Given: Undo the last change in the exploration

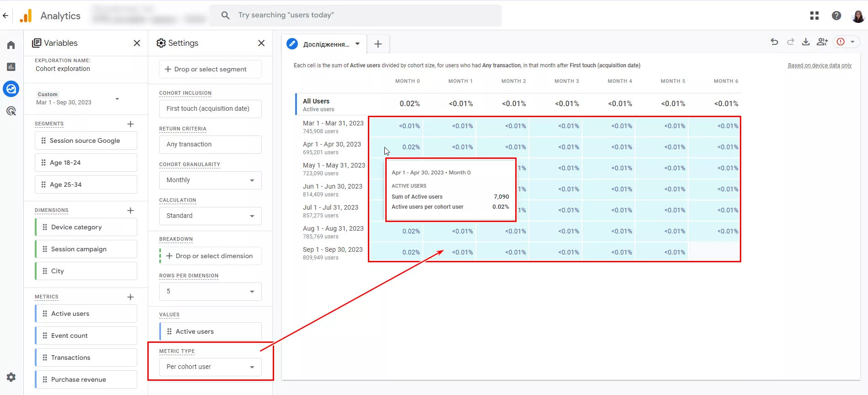Looking at the screenshot, I should 774,42.
